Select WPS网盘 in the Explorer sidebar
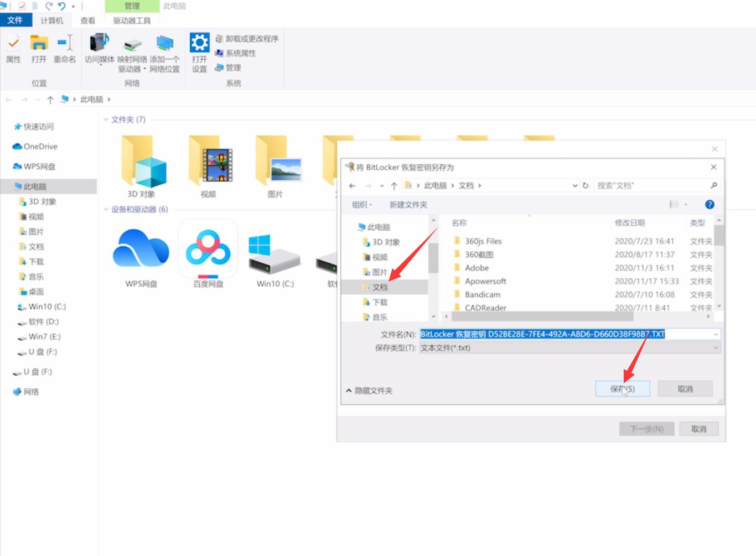 tap(34, 167)
